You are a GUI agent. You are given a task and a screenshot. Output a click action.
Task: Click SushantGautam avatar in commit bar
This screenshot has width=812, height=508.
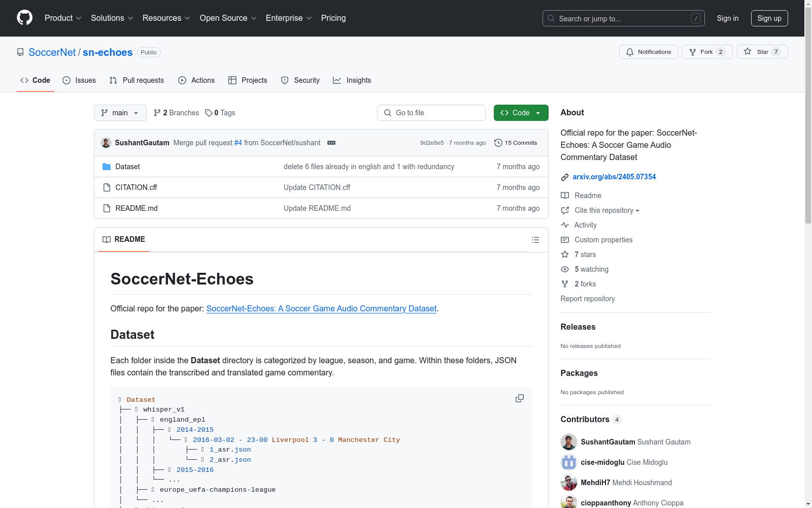106,143
